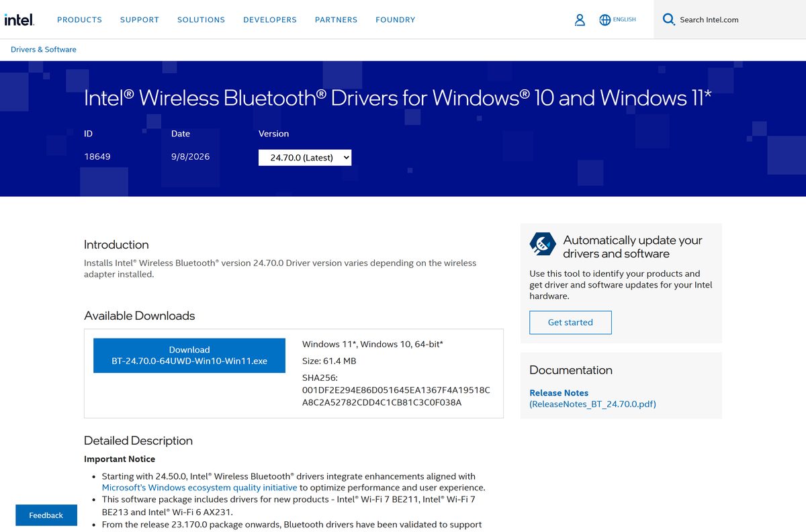Click the Documentation heading
Image resolution: width=806 pixels, height=532 pixels.
pyautogui.click(x=571, y=370)
